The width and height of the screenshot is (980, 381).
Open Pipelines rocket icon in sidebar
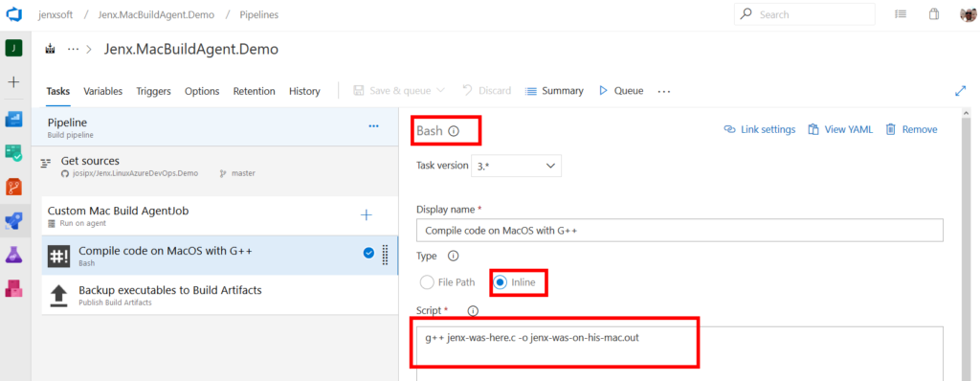tap(13, 221)
